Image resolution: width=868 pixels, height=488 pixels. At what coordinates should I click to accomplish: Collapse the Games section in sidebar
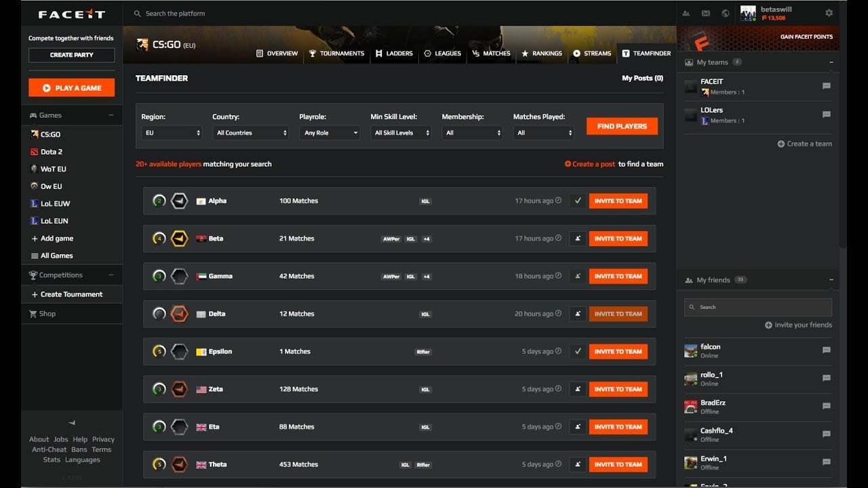(x=111, y=115)
